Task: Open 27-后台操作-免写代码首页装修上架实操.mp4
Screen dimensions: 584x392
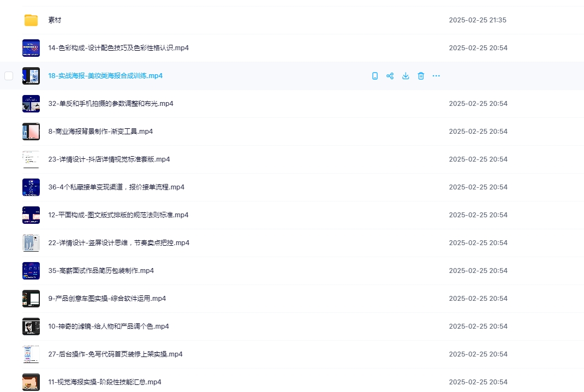Action: click(115, 354)
